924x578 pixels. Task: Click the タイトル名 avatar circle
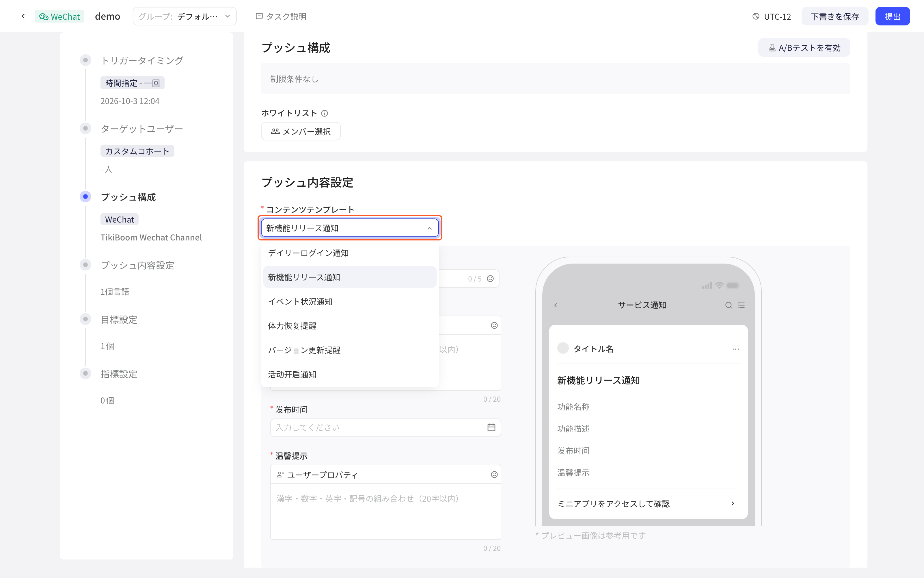(563, 348)
